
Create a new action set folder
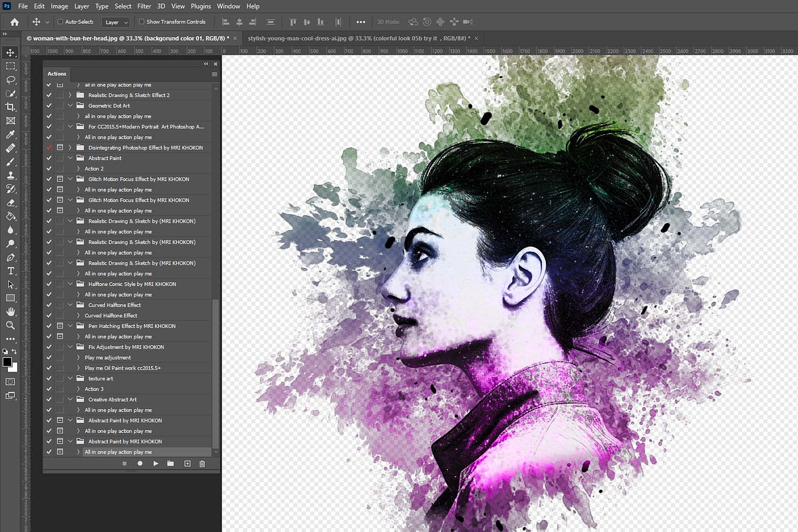coord(170,464)
